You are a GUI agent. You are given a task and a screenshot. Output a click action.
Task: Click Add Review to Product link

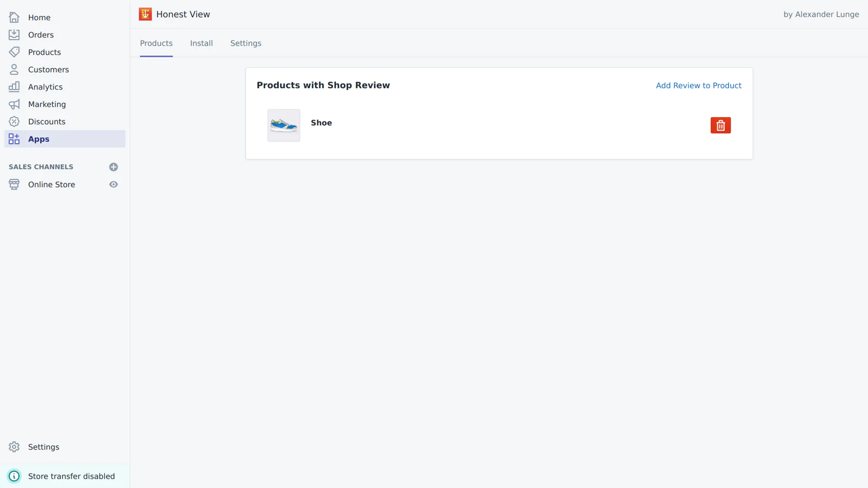(x=699, y=86)
